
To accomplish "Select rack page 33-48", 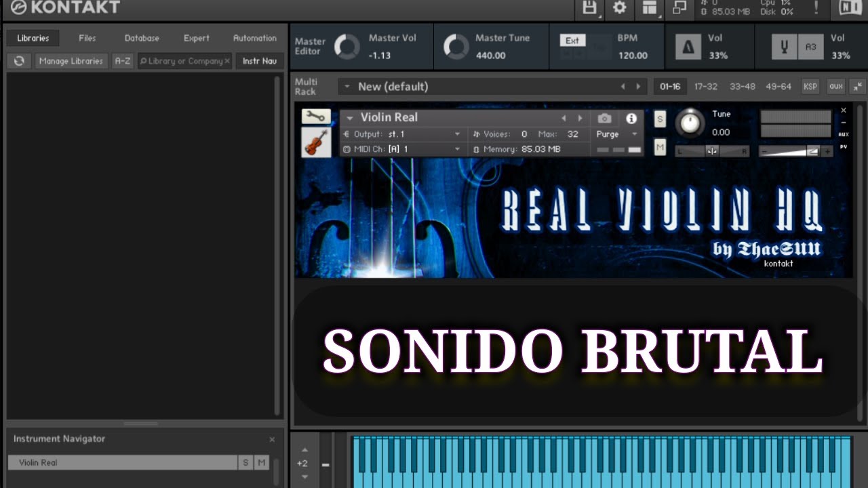I will (x=743, y=87).
